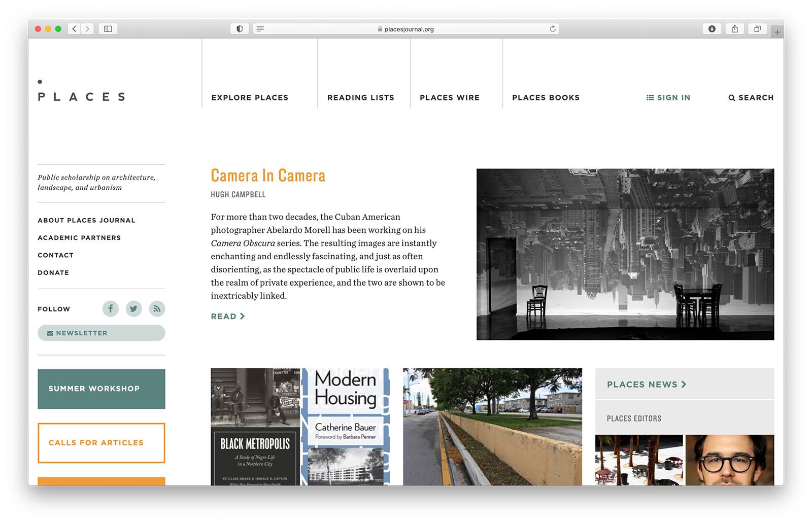Viewport: 812px width, 523px height.
Task: Subscribe via the Newsletter button
Action: click(x=101, y=333)
